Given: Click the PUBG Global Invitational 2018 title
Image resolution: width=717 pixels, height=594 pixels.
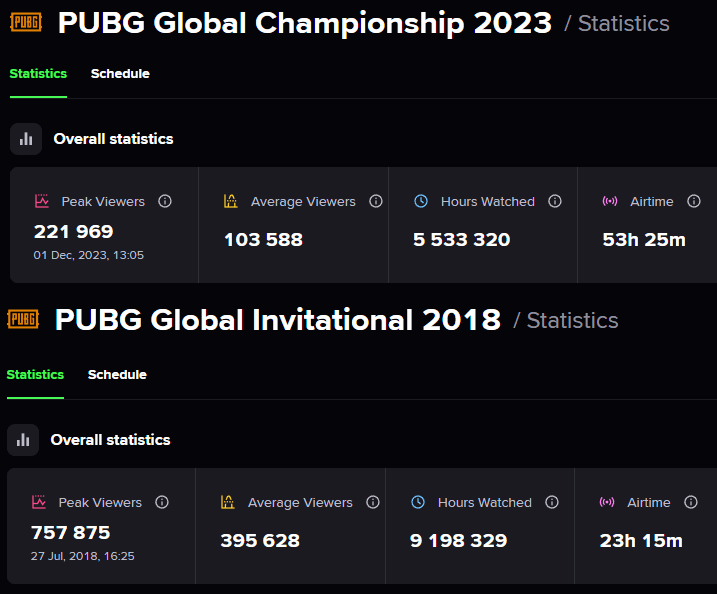Looking at the screenshot, I should [x=278, y=320].
